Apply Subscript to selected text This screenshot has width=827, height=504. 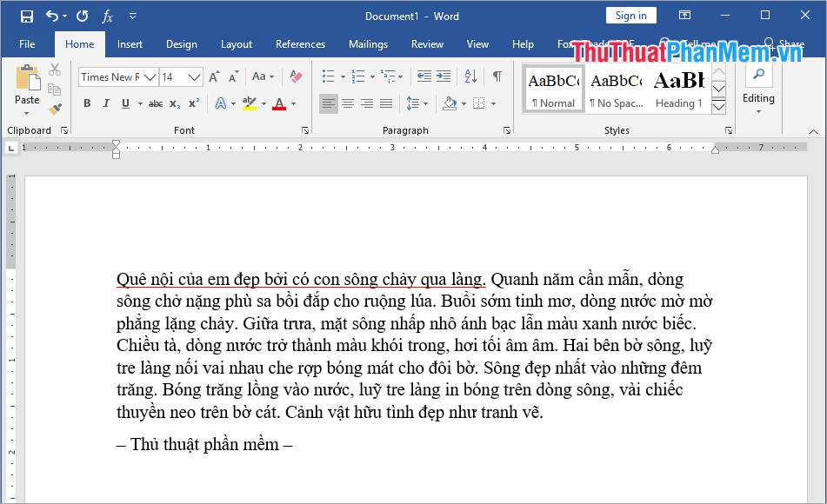point(174,103)
